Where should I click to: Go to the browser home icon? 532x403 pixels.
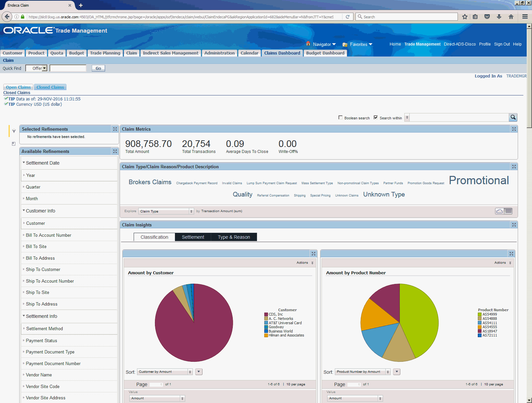pyautogui.click(x=511, y=17)
